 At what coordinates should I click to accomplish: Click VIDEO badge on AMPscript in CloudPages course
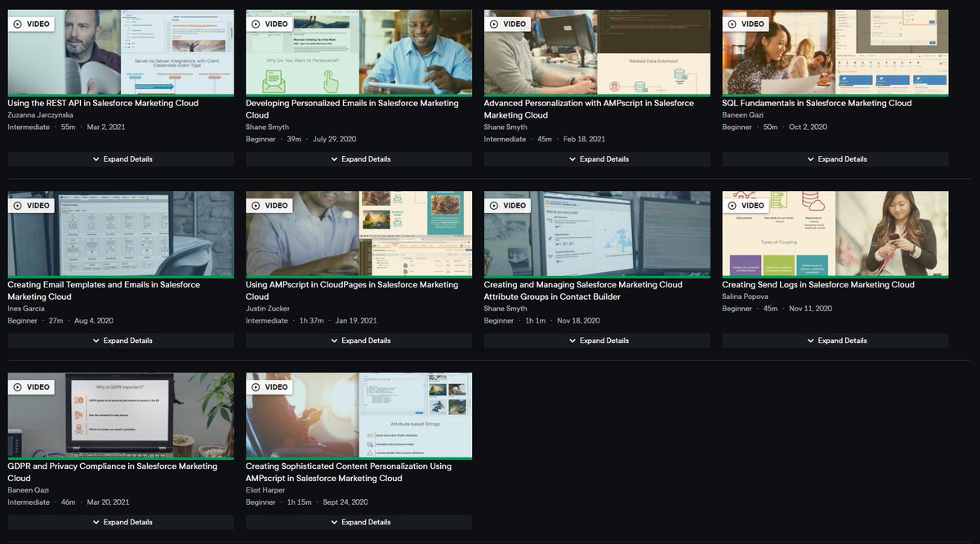pos(270,206)
